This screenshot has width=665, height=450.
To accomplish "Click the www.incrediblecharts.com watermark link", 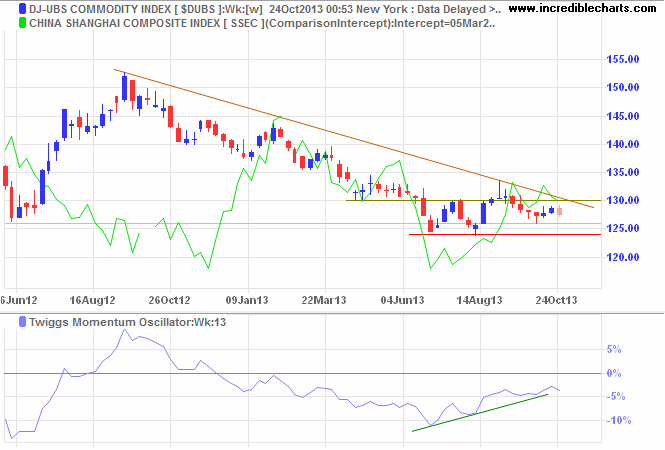I will click(x=583, y=8).
